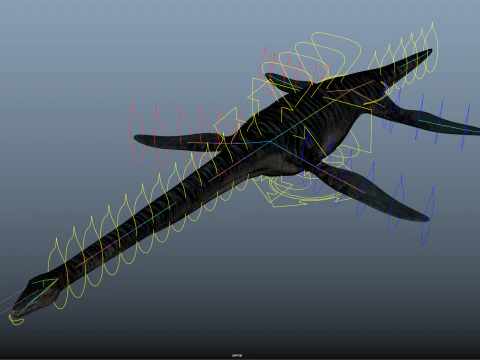Select the plesiosaur's head mesh
Image resolution: width=480 pixels, height=360 pixels.
pos(36,295)
